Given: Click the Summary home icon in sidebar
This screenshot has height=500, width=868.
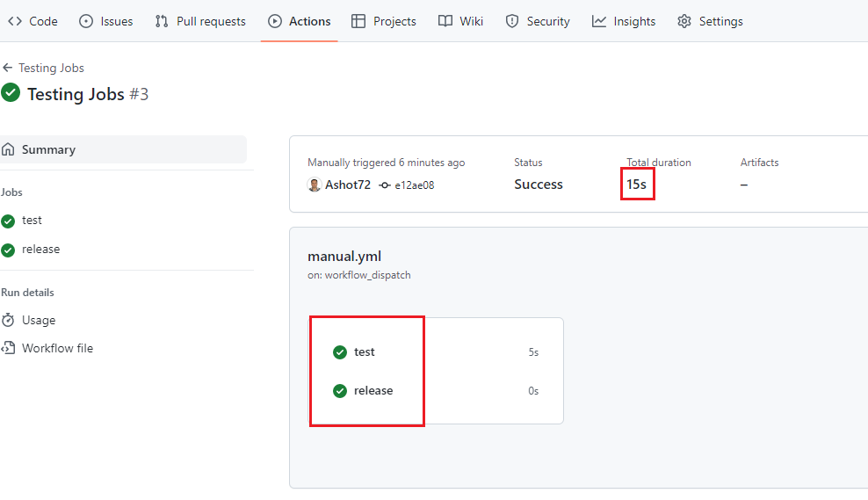Looking at the screenshot, I should (x=9, y=149).
